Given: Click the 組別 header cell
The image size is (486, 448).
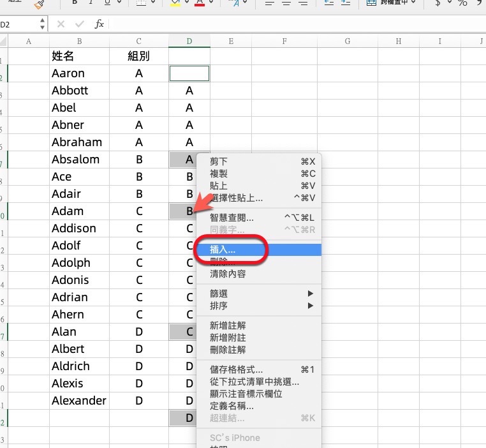Looking at the screenshot, I should point(139,56).
